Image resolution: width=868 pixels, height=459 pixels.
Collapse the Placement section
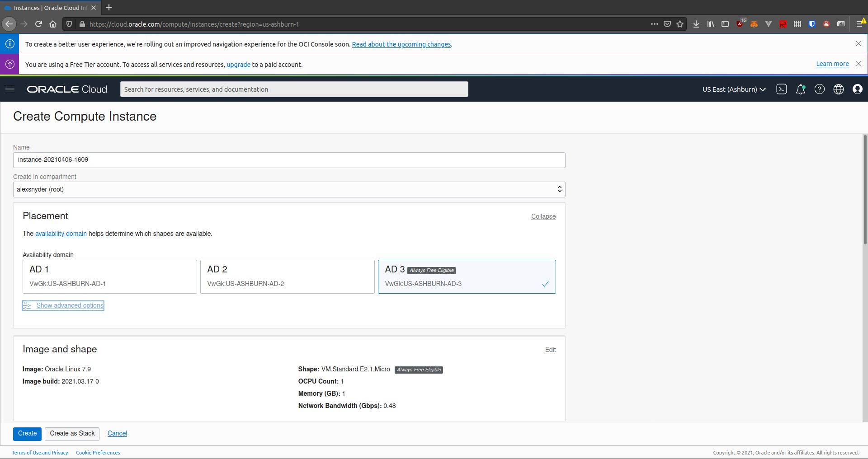(x=543, y=216)
